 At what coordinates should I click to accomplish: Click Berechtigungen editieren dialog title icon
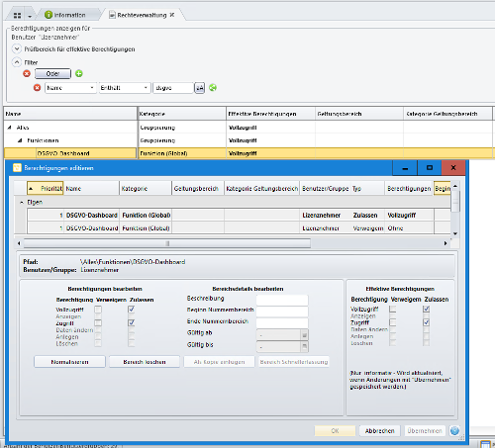click(17, 168)
